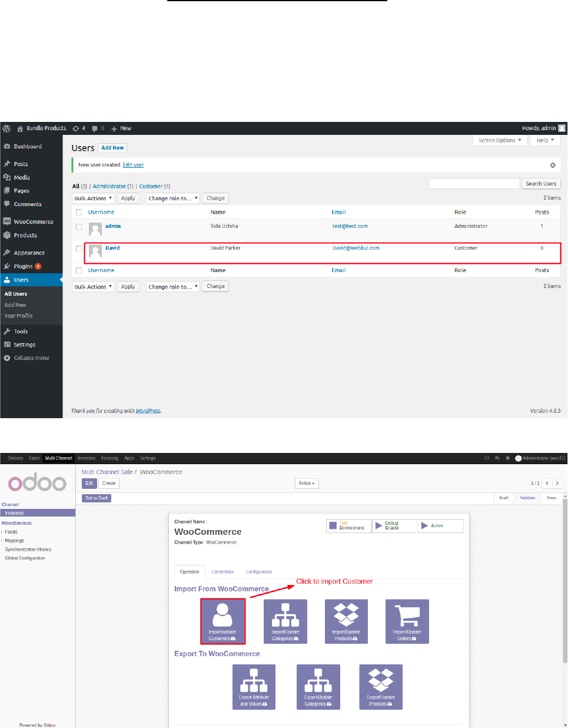Image resolution: width=568 pixels, height=728 pixels.
Task: Click the Add New user button
Action: 112,148
